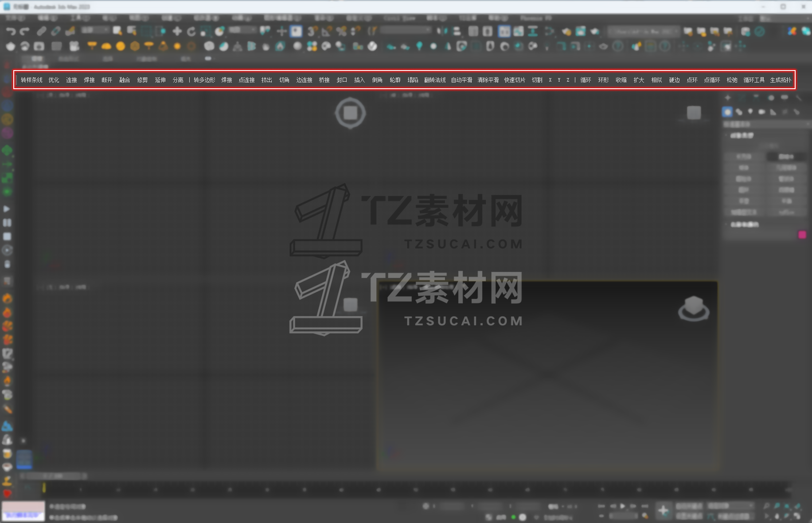
Task: Open the selection filter dropdown
Action: [95, 30]
